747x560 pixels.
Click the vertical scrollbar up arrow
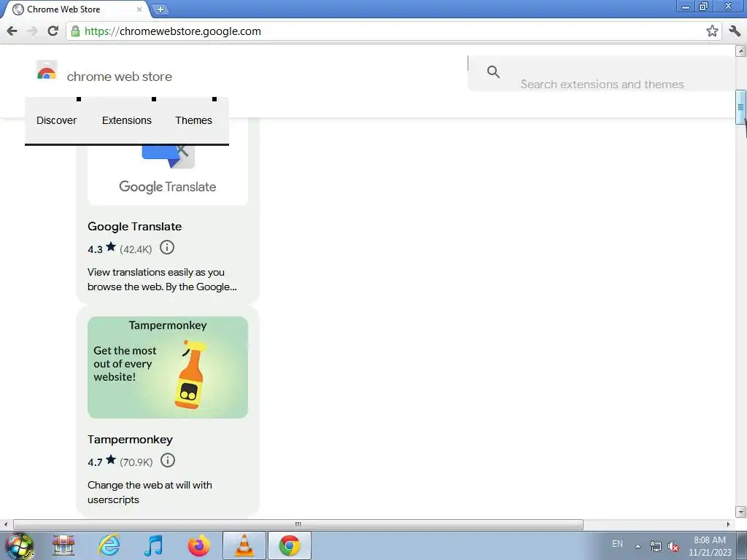click(741, 51)
